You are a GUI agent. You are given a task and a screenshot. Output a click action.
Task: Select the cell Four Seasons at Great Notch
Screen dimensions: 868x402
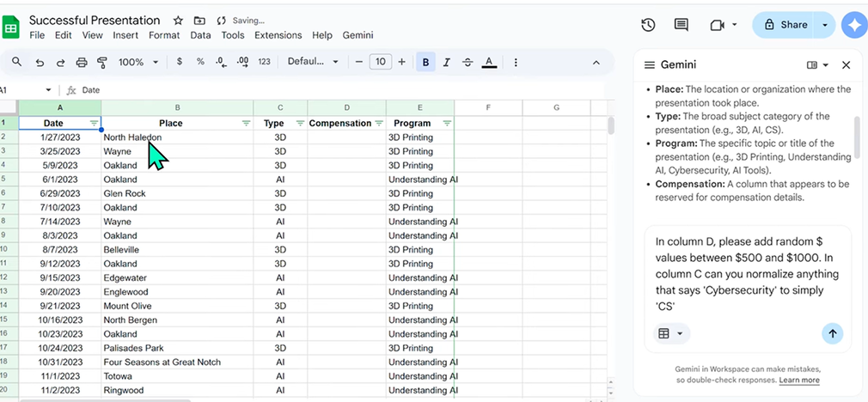click(177, 362)
